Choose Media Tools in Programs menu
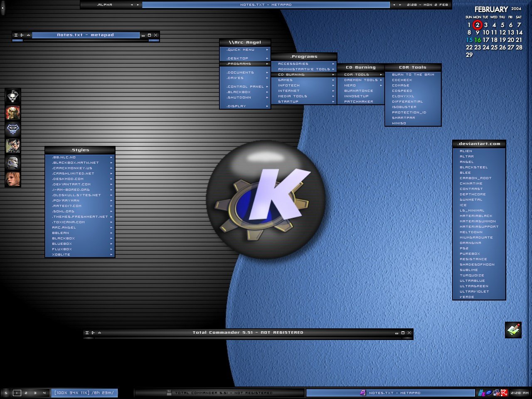This screenshot has width=532, height=399. click(x=304, y=96)
